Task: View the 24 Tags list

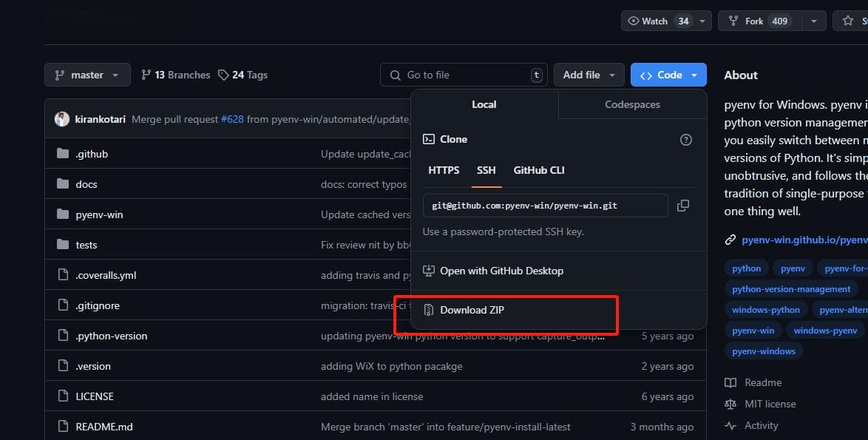Action: [243, 75]
